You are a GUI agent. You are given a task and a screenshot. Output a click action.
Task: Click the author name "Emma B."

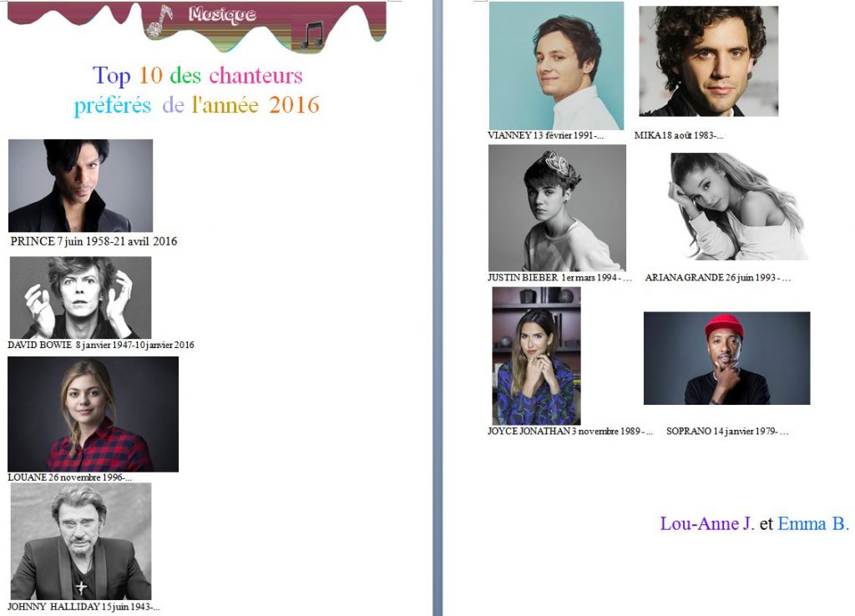click(813, 523)
